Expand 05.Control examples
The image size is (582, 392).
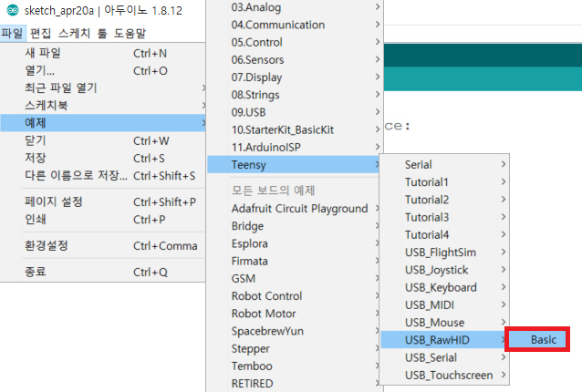[295, 42]
